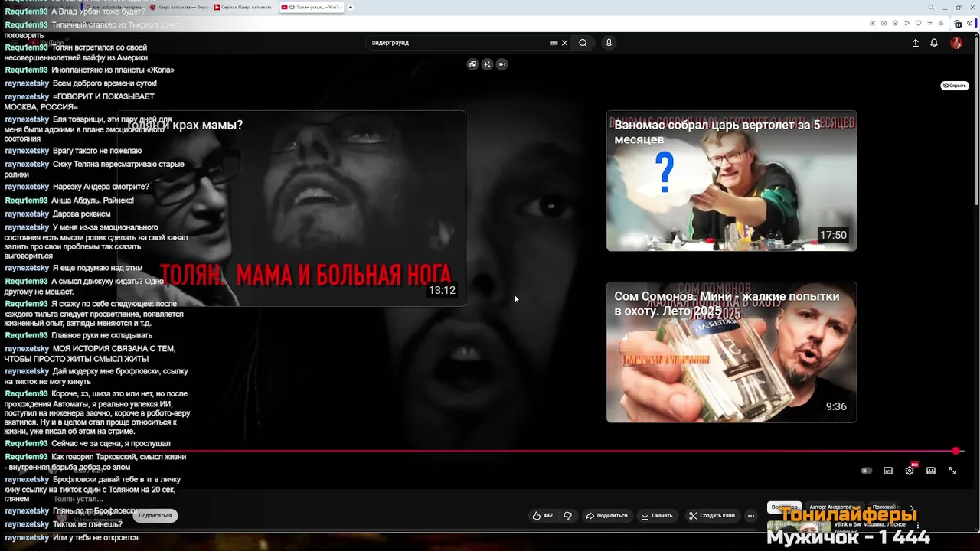Start voice search with the microphone icon

coord(609,43)
